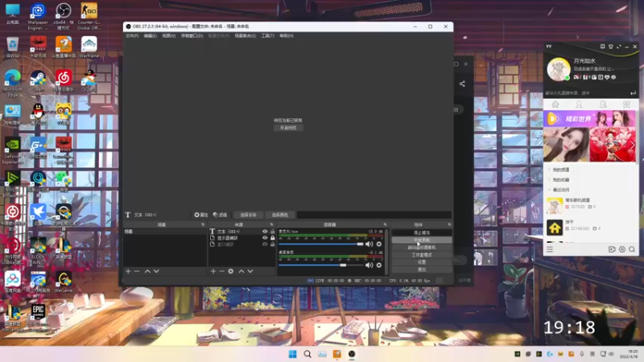Open YY skin shirt icon in title bar
Image resolution: width=644 pixels, height=362 pixels.
(x=611, y=47)
